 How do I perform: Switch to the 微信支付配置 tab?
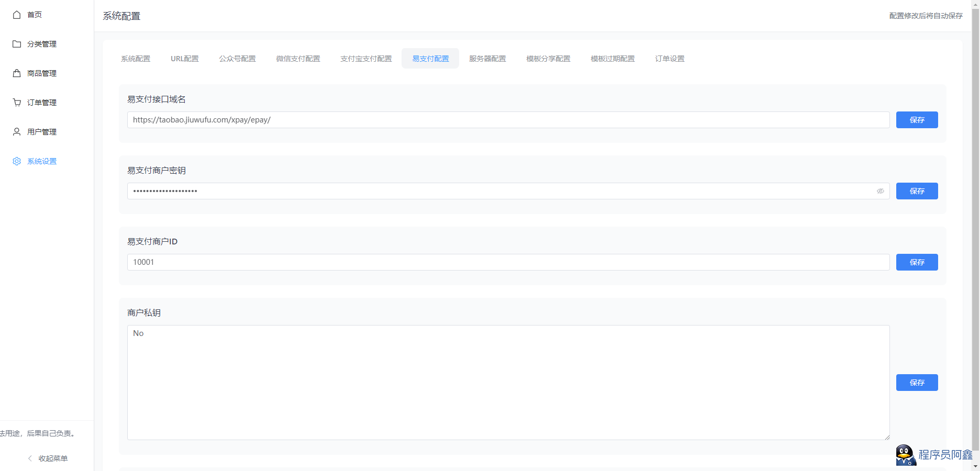tap(298, 59)
